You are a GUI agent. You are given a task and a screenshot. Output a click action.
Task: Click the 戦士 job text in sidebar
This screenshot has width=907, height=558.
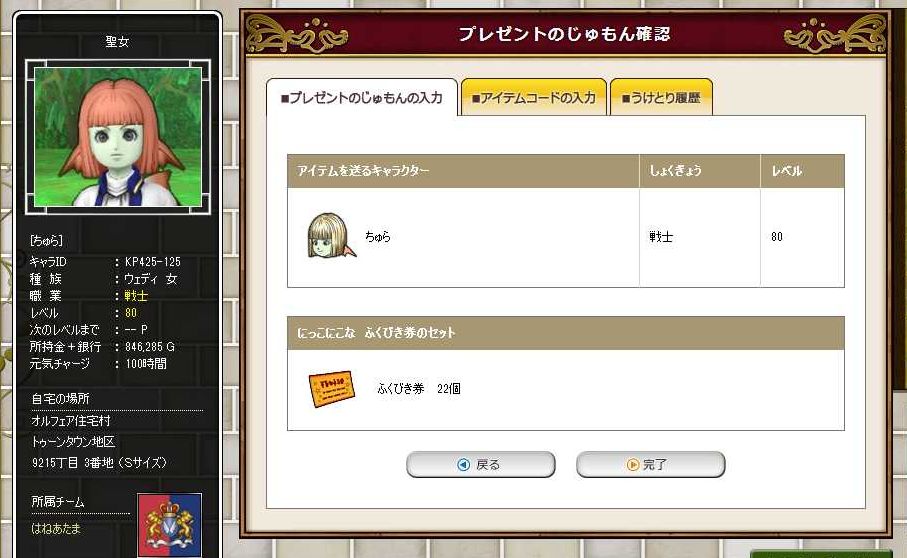(137, 295)
